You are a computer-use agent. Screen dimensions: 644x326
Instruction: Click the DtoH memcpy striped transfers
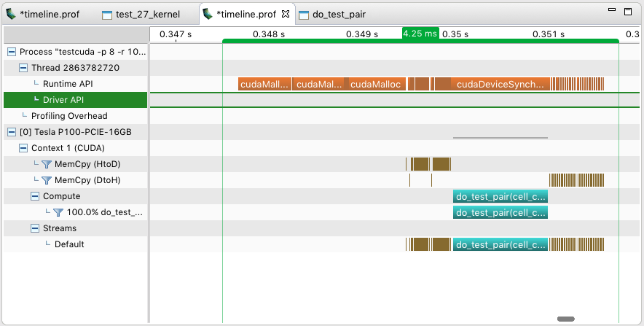(x=577, y=180)
